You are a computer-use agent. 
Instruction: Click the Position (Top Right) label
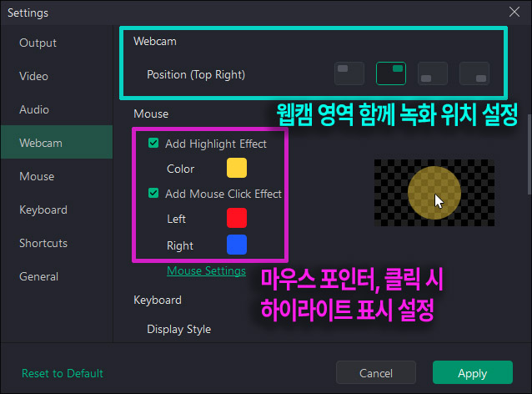pyautogui.click(x=196, y=75)
